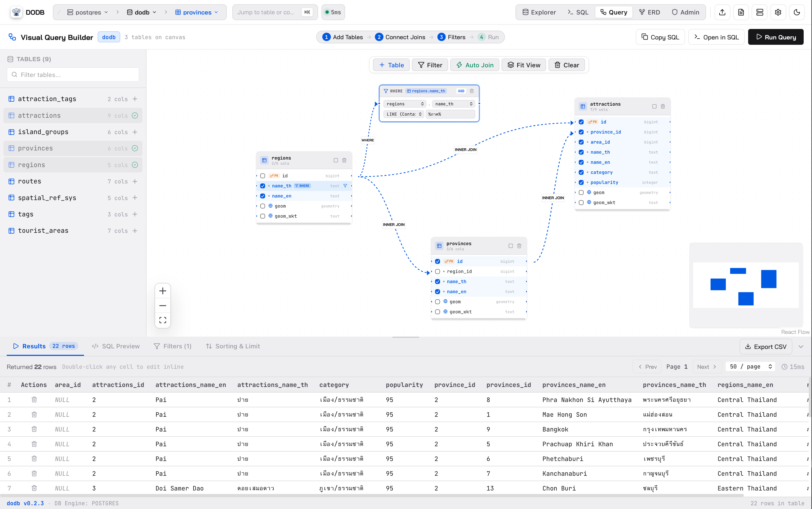This screenshot has width=812, height=509.
Task: Toggle dark mode moon icon
Action: tap(797, 12)
